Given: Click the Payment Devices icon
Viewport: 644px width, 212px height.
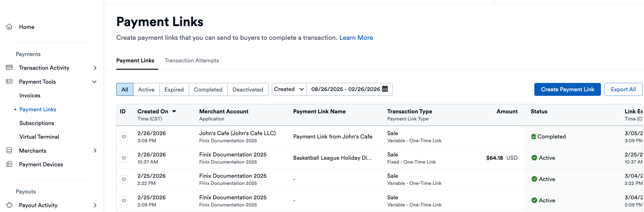Looking at the screenshot, I should (x=9, y=164).
